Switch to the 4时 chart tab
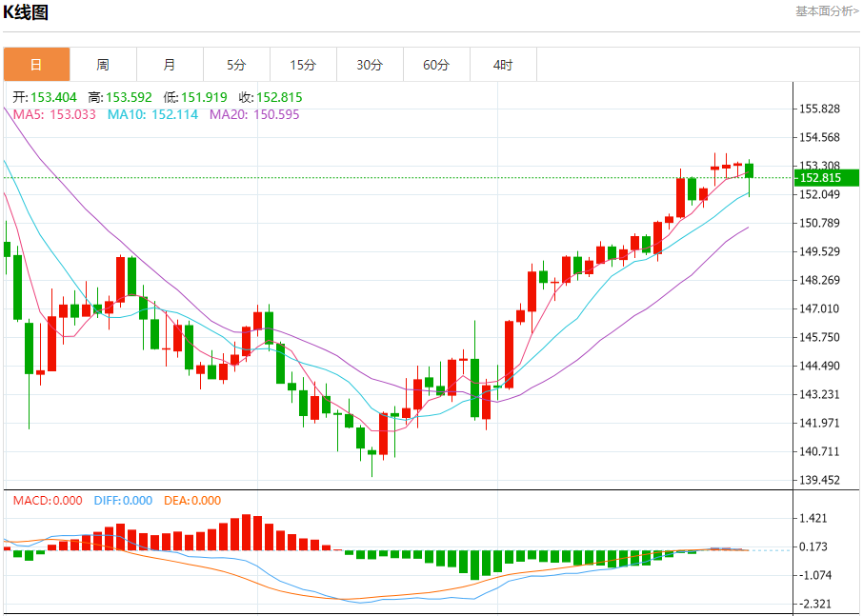Image resolution: width=863 pixels, height=616 pixels. tap(503, 65)
